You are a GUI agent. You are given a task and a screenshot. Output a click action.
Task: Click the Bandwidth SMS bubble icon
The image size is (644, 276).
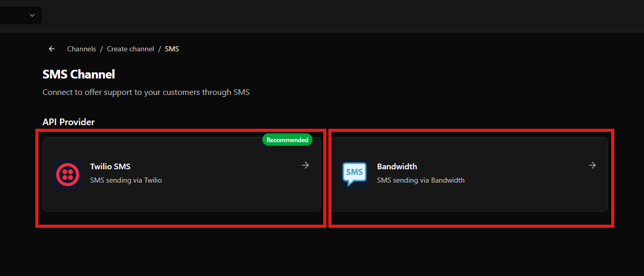[x=355, y=174]
